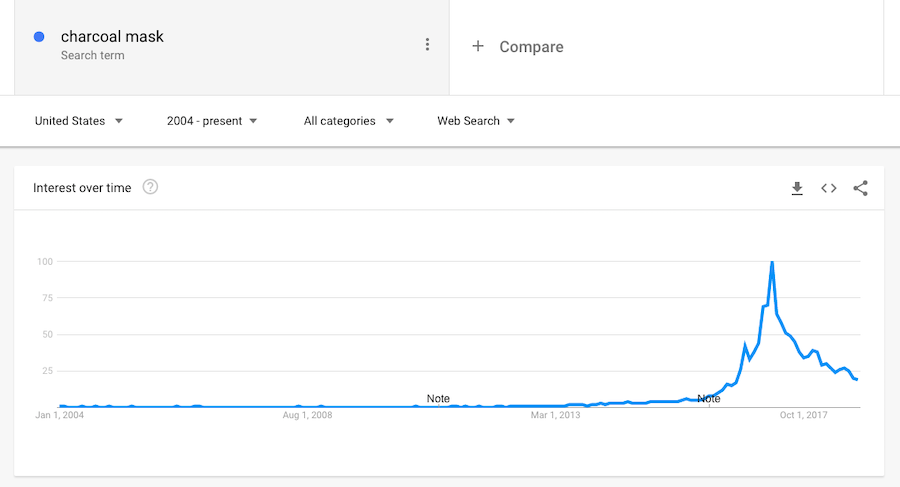The height and width of the screenshot is (487, 900).
Task: Click the plus icon to add comparison
Action: click(x=478, y=46)
